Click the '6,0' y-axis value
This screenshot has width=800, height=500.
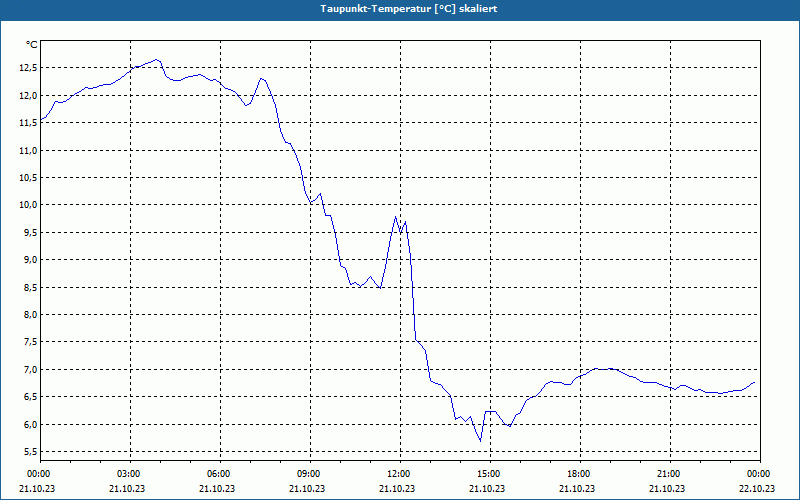pos(31,424)
